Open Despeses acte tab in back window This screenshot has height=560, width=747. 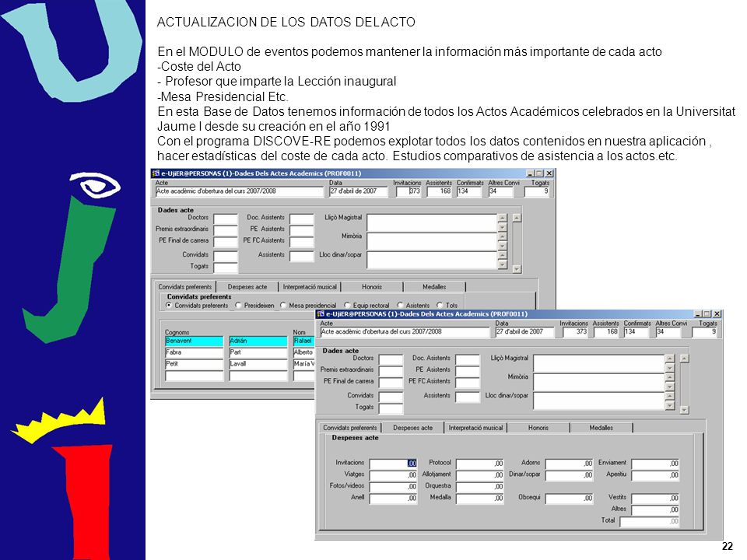coord(247,287)
